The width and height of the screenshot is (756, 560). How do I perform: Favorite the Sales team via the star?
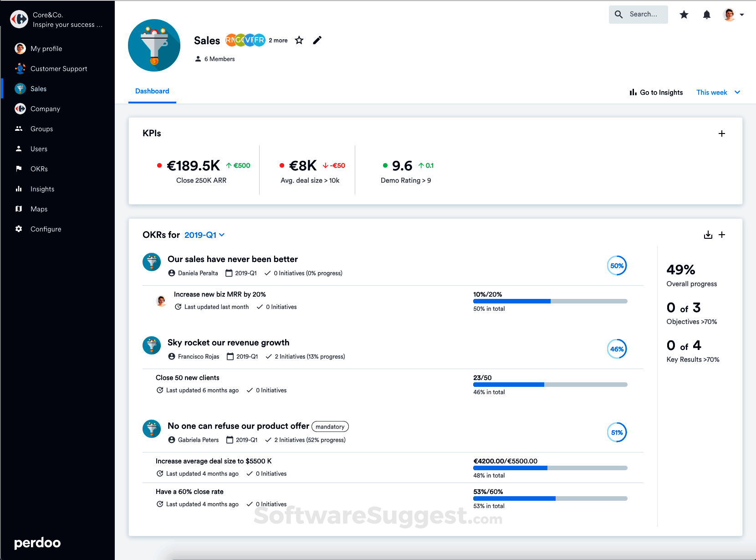[x=299, y=41]
